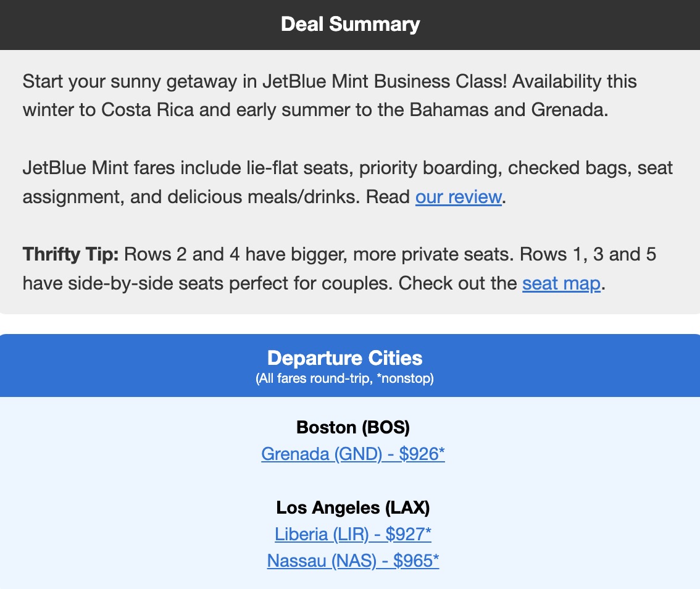This screenshot has width=700, height=589.
Task: Click the bold "Thrifty Tip:" label
Action: tap(70, 254)
